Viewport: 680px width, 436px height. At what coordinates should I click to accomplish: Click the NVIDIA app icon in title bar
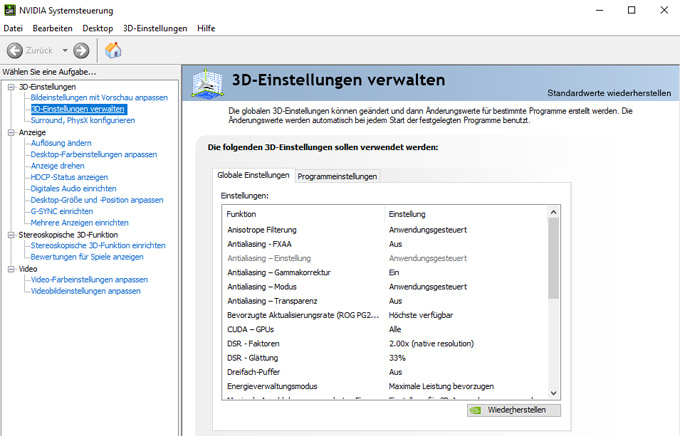(x=10, y=10)
